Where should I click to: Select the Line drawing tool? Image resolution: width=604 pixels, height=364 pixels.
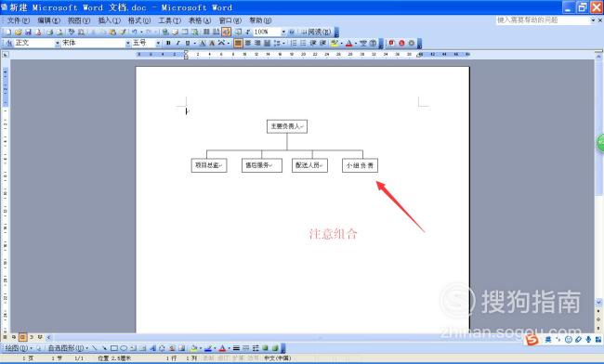pyautogui.click(x=95, y=348)
